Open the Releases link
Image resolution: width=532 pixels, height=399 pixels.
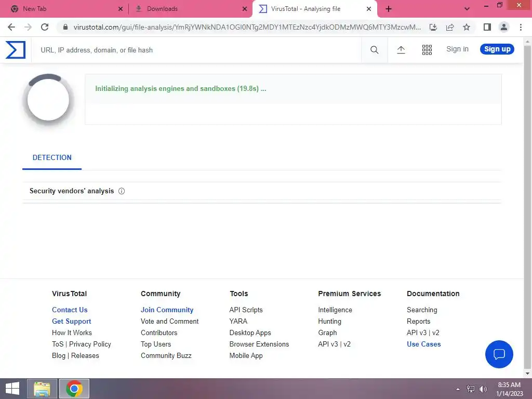coord(85,355)
